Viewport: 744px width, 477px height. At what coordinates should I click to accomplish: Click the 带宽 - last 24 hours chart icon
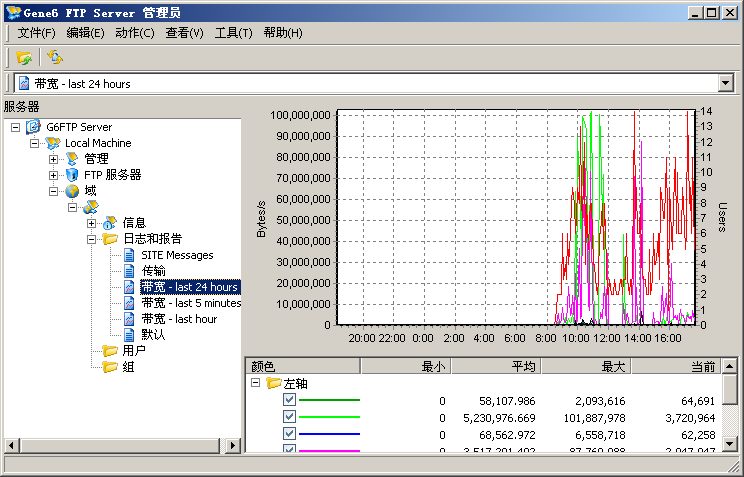(x=129, y=287)
